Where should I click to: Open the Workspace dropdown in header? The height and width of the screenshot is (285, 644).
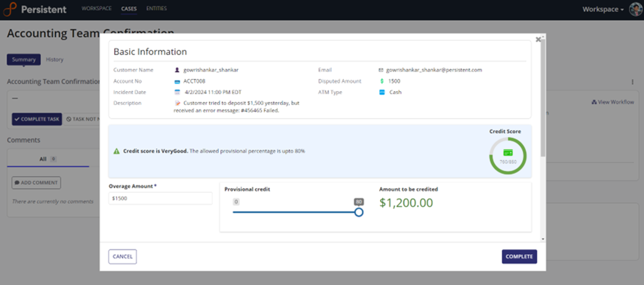pyautogui.click(x=603, y=9)
